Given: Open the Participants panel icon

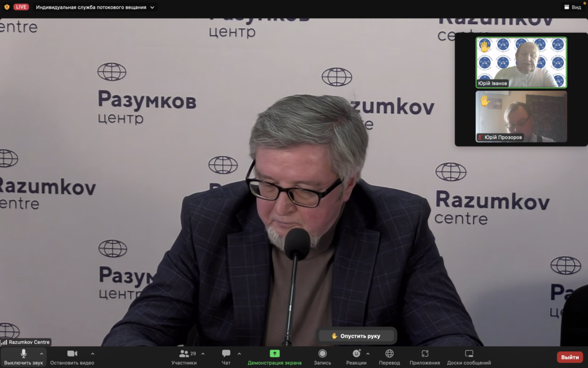Looking at the screenshot, I should pyautogui.click(x=184, y=354).
